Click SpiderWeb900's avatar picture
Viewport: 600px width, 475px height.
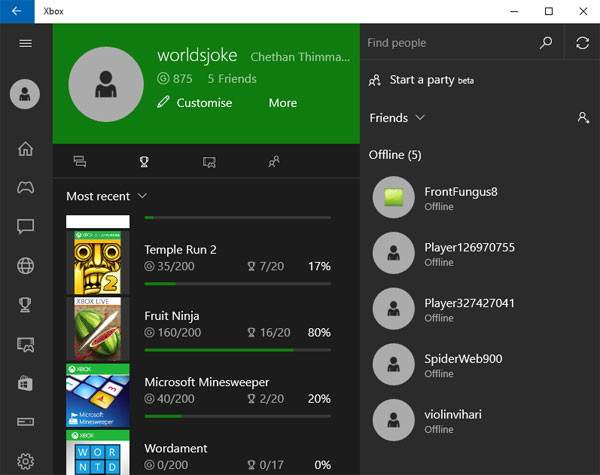pyautogui.click(x=393, y=364)
